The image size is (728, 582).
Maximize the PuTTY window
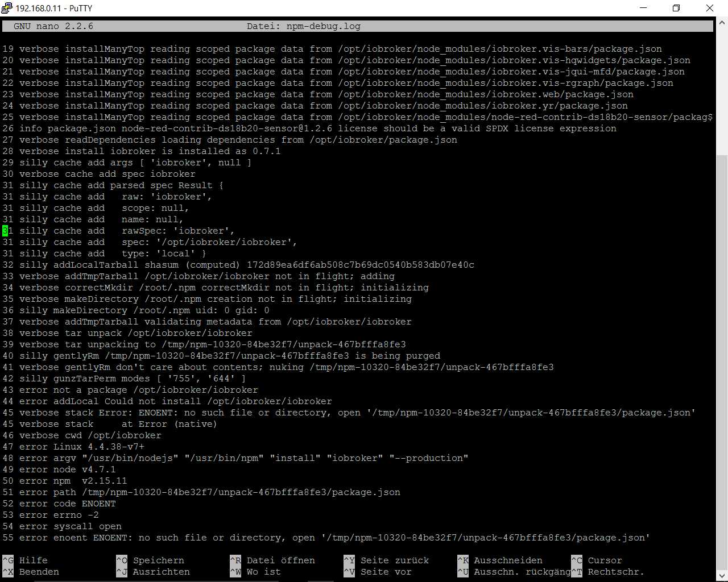(676, 8)
